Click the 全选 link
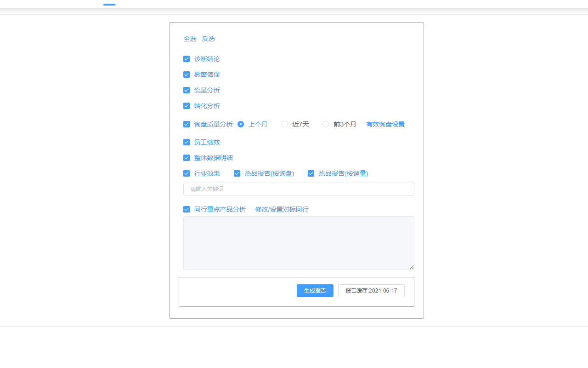The width and height of the screenshot is (588, 368). pyautogui.click(x=190, y=39)
